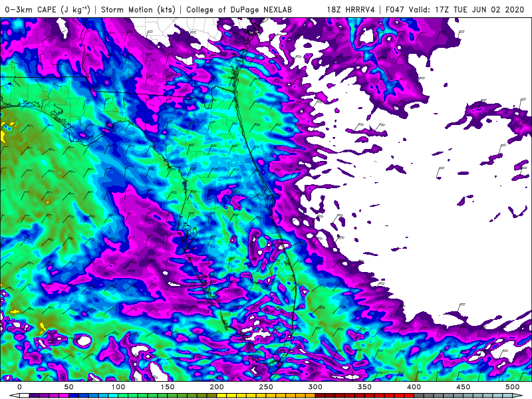The width and height of the screenshot is (532, 399).
Task: Click the '250' label on color scale
Action: [x=266, y=387]
